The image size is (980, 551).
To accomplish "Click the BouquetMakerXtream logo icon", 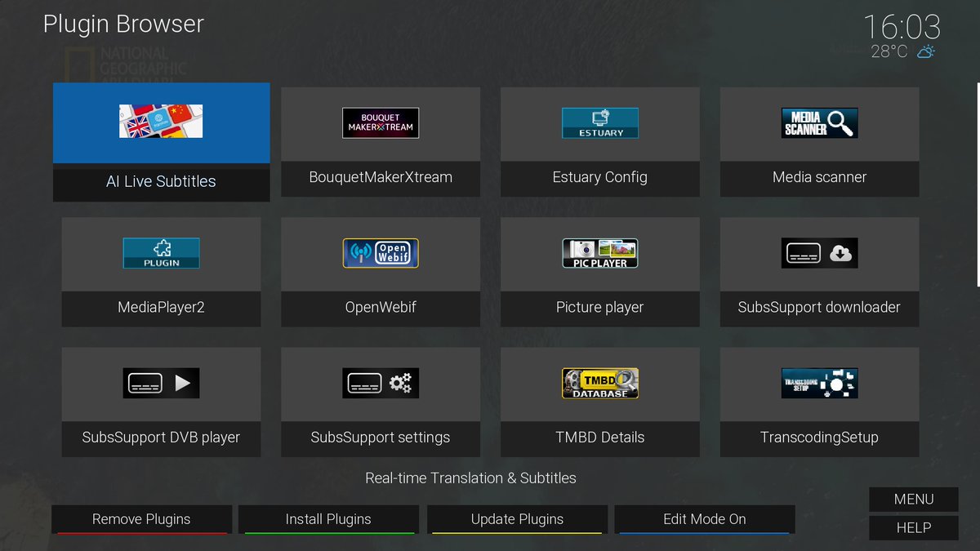I will (x=381, y=122).
